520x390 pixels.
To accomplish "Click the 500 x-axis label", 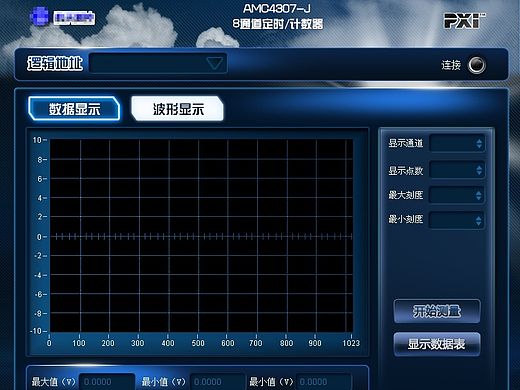I will pyautogui.click(x=198, y=343).
